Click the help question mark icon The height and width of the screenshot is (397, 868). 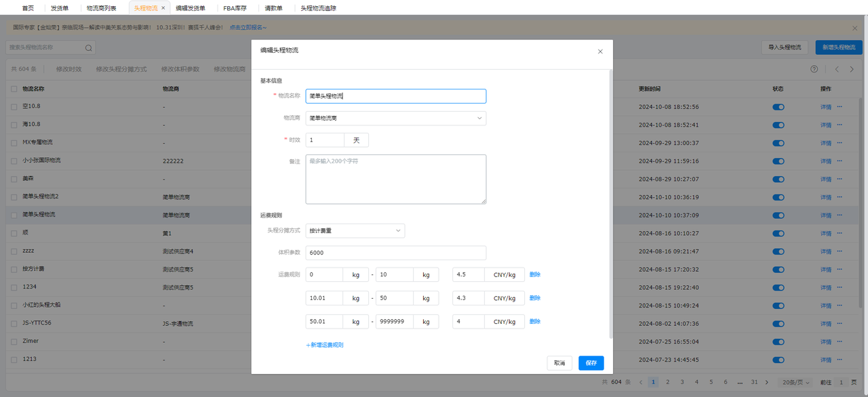pyautogui.click(x=814, y=69)
